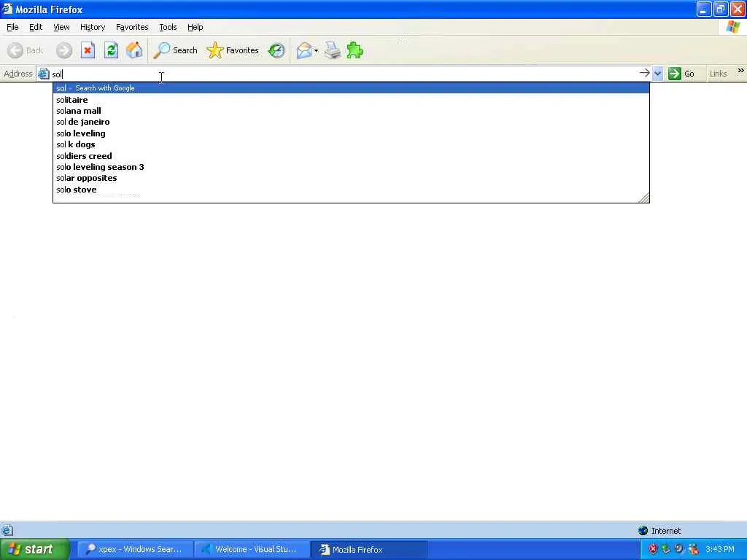Open Search with the magnifying glass

pyautogui.click(x=175, y=50)
